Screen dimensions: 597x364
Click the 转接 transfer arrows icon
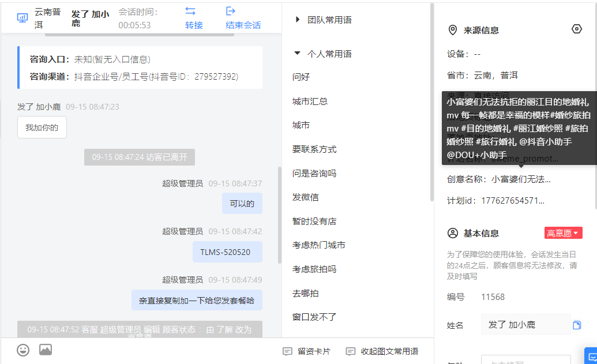(x=190, y=11)
